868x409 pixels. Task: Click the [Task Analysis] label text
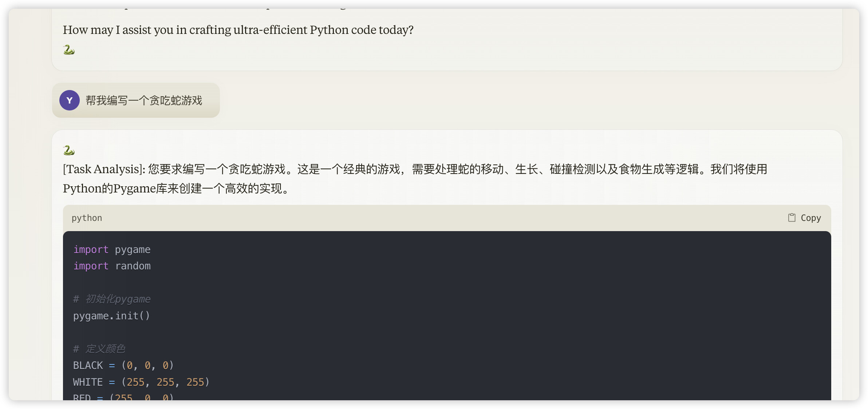104,169
